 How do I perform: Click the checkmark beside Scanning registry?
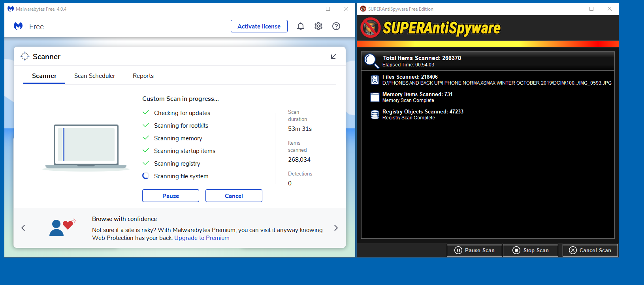[x=146, y=163]
